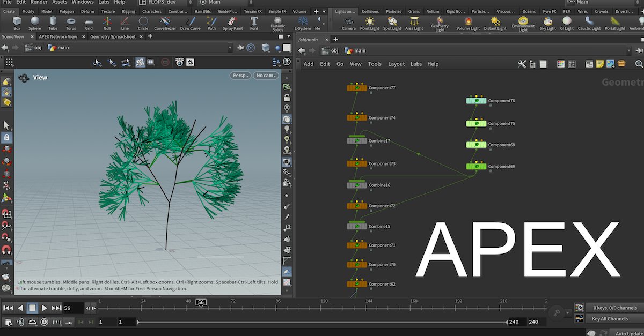Select the Tube shelf tool
Image resolution: width=644 pixels, height=336 pixels.
[x=53, y=23]
